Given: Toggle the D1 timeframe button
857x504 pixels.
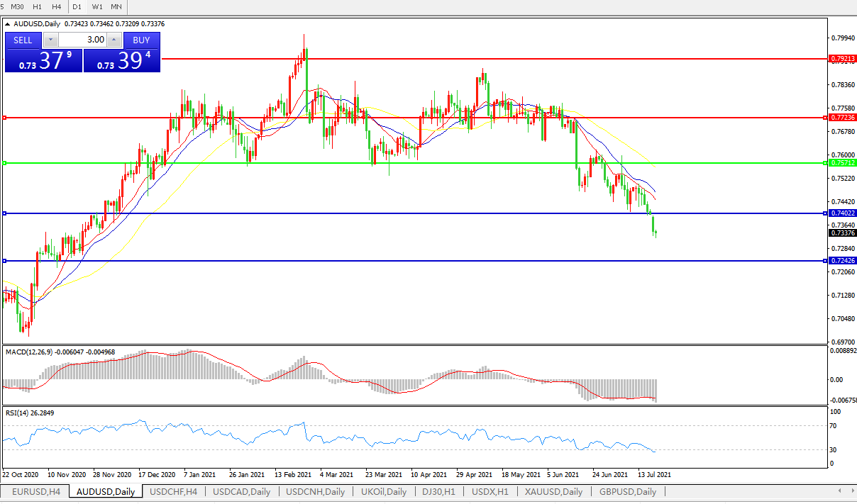Looking at the screenshot, I should click(77, 6).
